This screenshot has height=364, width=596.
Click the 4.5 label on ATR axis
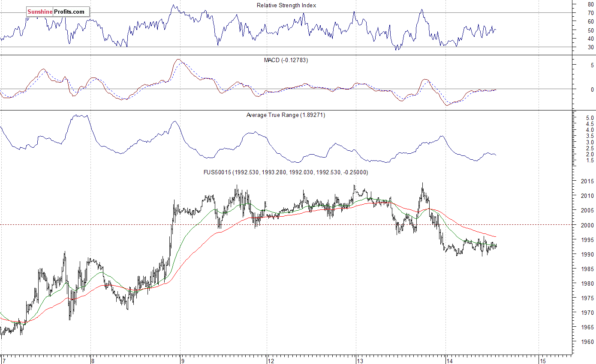590,124
